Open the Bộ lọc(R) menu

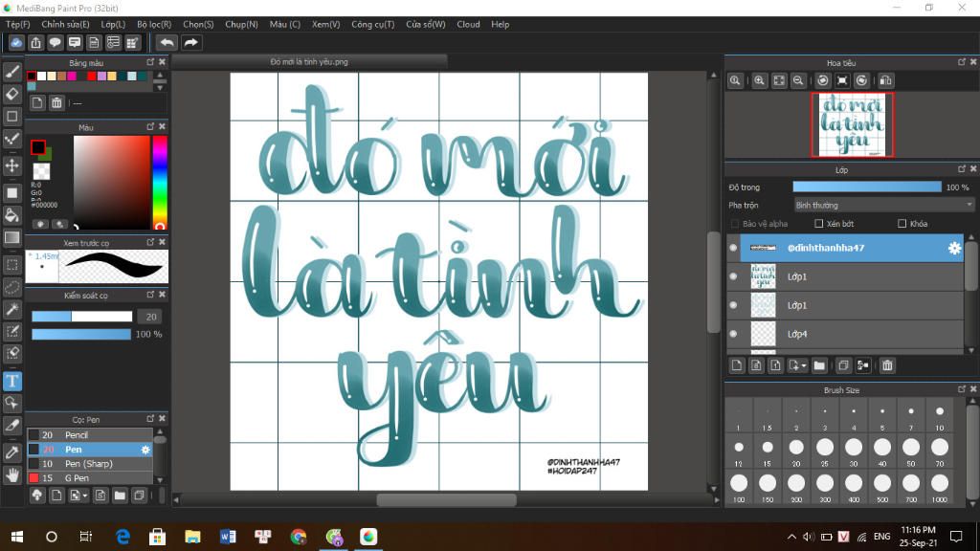(154, 24)
